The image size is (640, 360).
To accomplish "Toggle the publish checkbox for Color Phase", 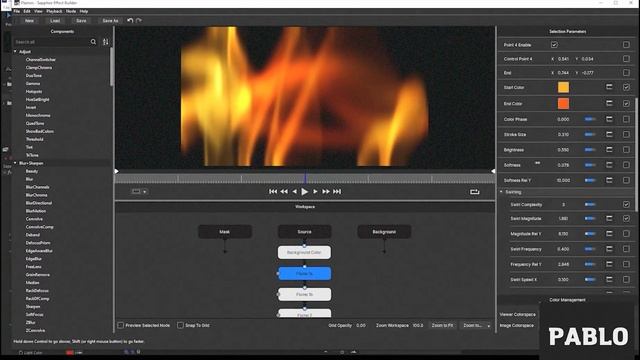I will coord(626,119).
